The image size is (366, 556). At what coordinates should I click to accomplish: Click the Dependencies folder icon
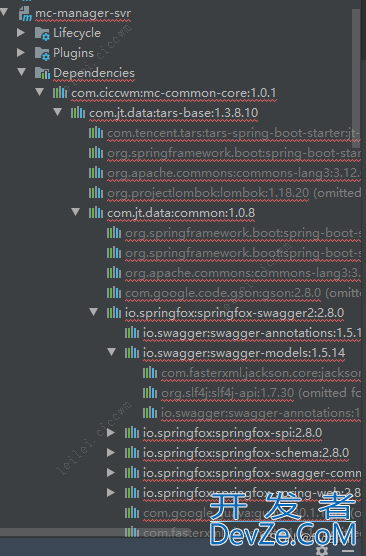pos(42,73)
